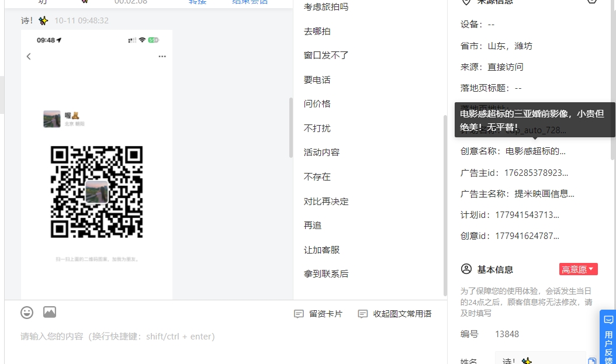The image size is (616, 364).
Task: Select quick reply 问价格
Action: pyautogui.click(x=317, y=103)
